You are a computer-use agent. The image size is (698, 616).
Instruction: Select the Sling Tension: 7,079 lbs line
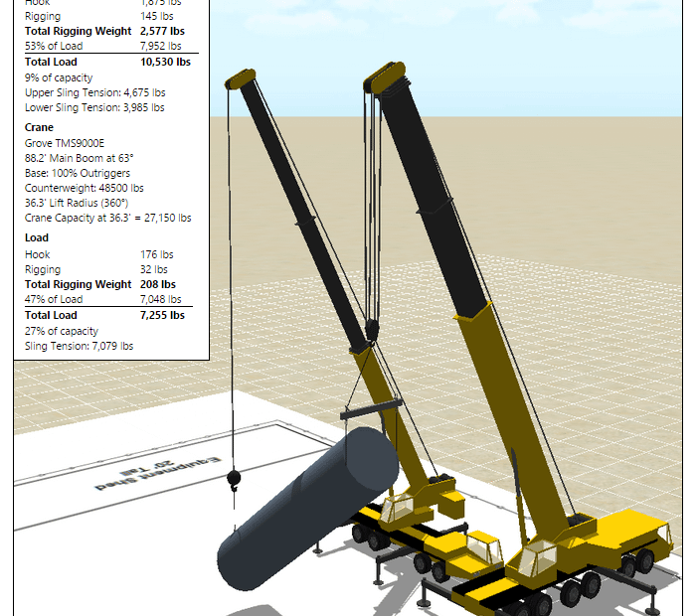click(79, 346)
